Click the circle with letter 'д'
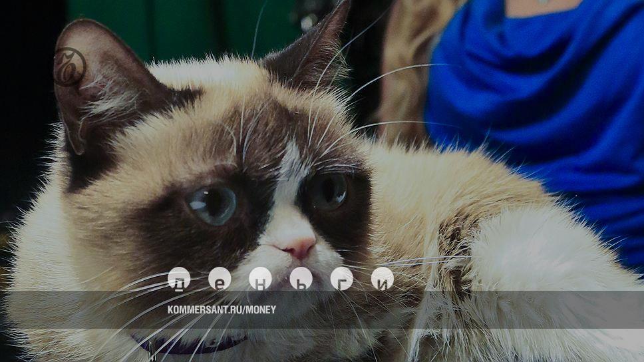644x362 pixels. [x=178, y=279]
